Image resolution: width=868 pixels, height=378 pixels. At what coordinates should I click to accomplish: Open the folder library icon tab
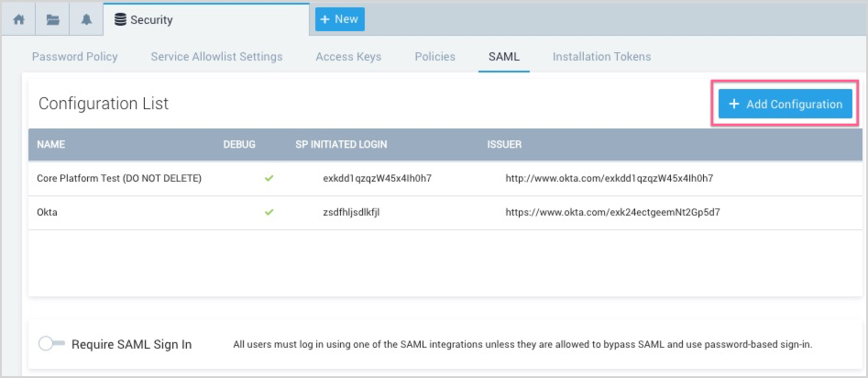click(x=53, y=19)
